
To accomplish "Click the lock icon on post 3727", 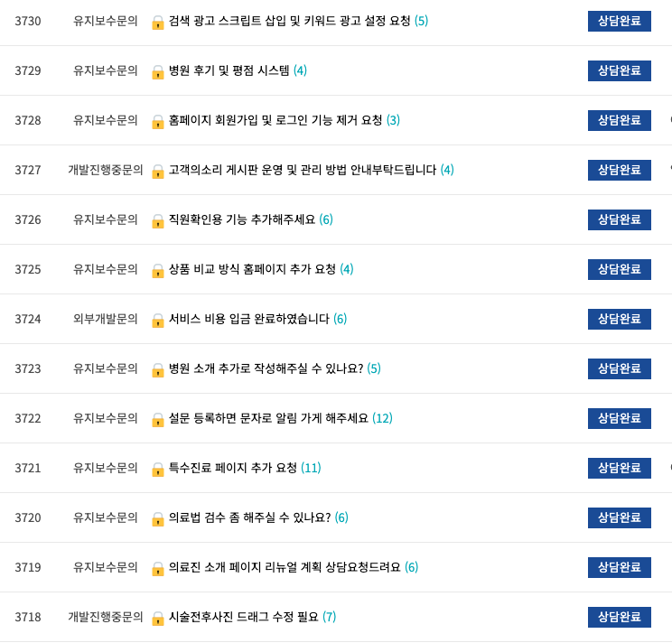I will [x=158, y=172].
